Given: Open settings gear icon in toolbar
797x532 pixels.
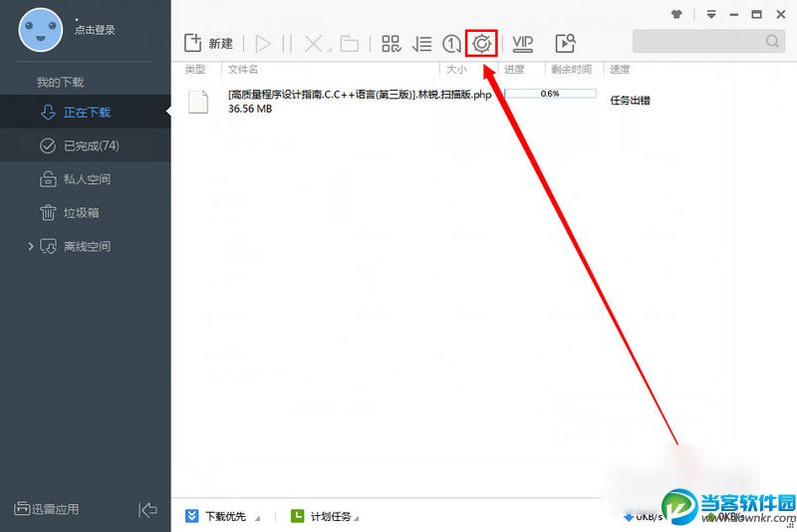Looking at the screenshot, I should tap(481, 44).
